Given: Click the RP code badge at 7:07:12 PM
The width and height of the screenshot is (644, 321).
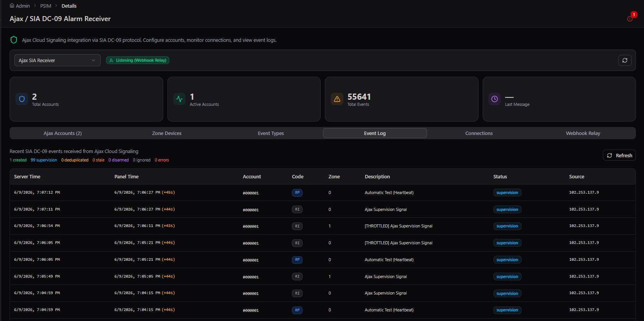Looking at the screenshot, I should pyautogui.click(x=297, y=193).
